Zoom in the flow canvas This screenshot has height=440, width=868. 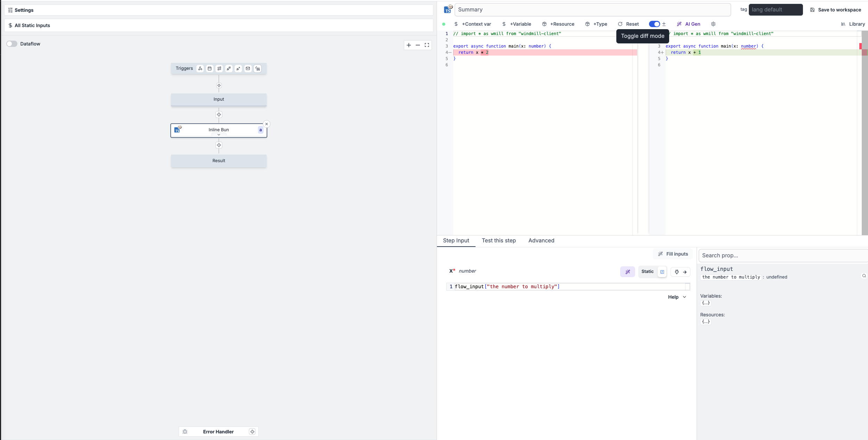click(409, 45)
